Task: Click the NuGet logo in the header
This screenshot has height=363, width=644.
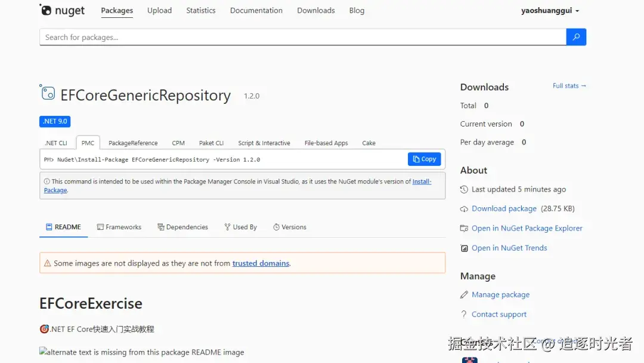Action: [x=62, y=10]
